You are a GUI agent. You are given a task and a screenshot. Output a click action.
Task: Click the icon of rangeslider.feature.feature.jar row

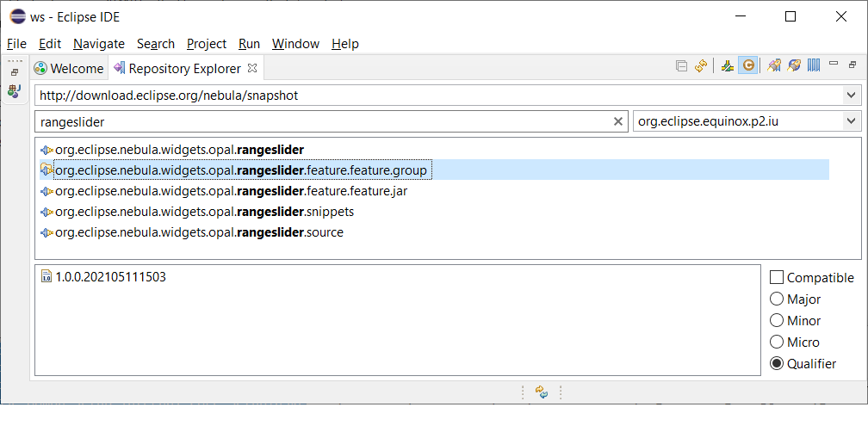[47, 191]
